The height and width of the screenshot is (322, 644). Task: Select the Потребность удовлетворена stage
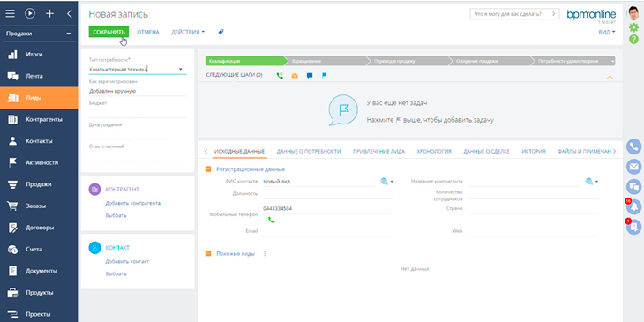click(572, 61)
